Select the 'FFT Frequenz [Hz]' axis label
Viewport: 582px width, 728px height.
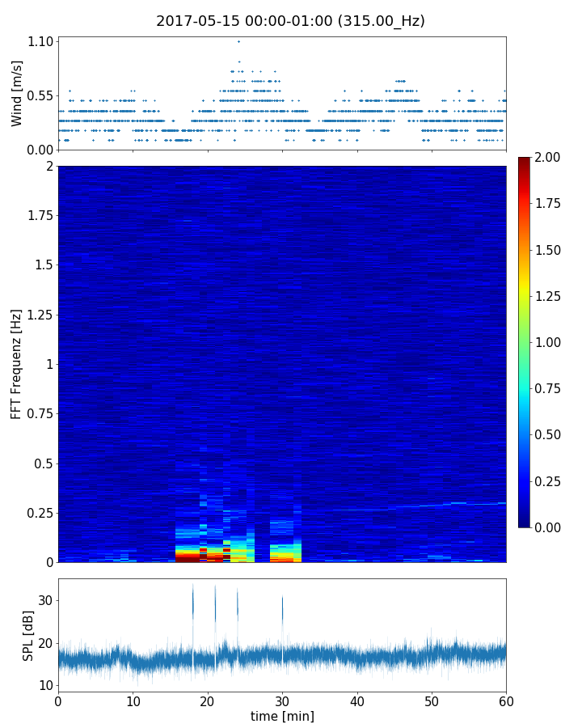pyautogui.click(x=17, y=363)
